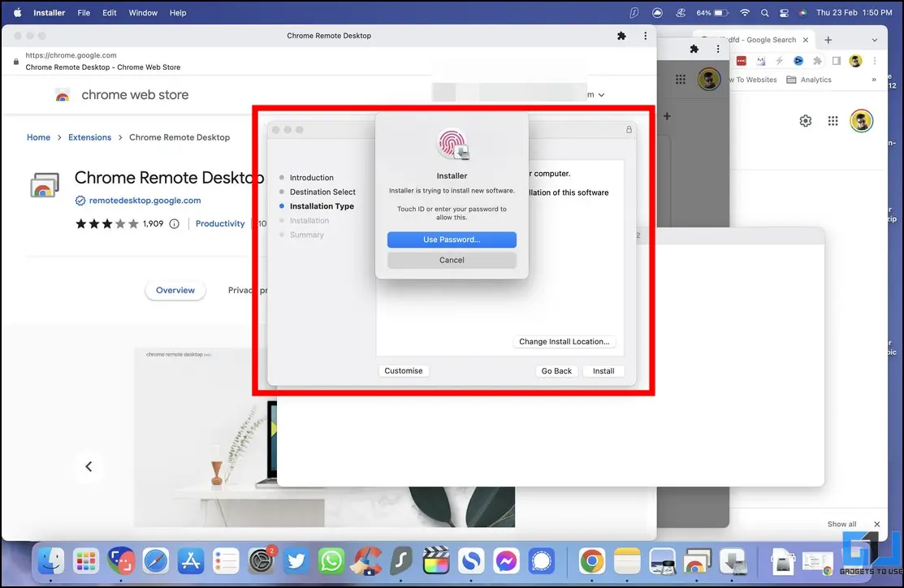
Task: Click the Destination Select step in sidebar
Action: click(x=322, y=192)
